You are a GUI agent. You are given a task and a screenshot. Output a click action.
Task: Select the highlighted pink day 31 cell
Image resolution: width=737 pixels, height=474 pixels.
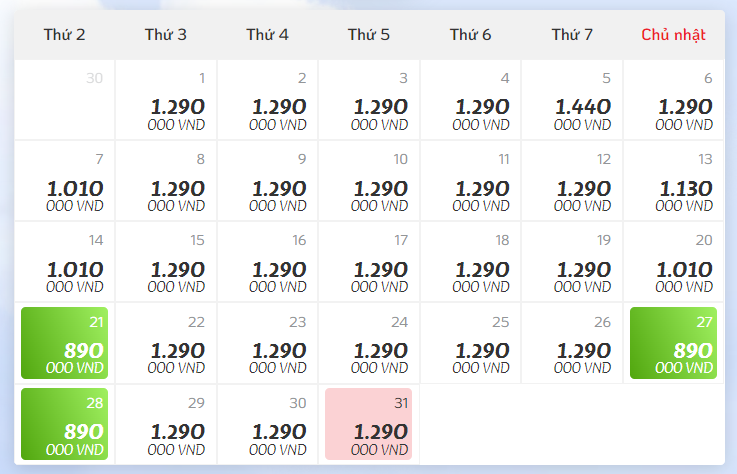[368, 424]
